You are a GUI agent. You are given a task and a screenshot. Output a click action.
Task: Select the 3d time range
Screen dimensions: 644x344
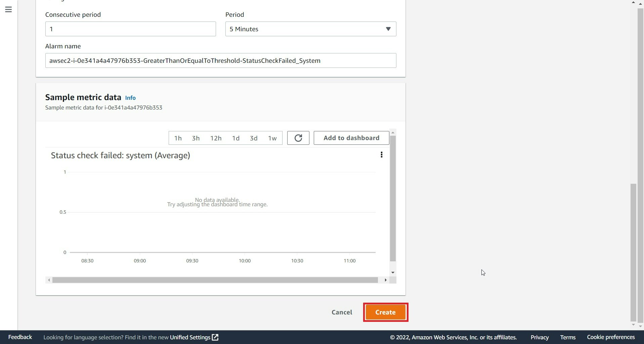(254, 138)
